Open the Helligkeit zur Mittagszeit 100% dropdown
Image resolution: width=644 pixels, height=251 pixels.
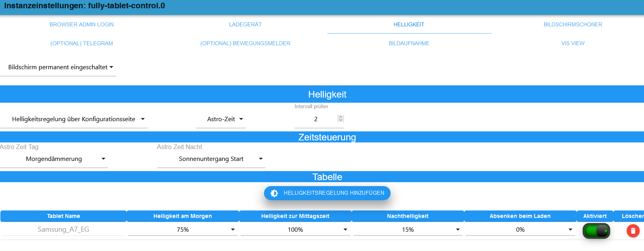(x=295, y=230)
